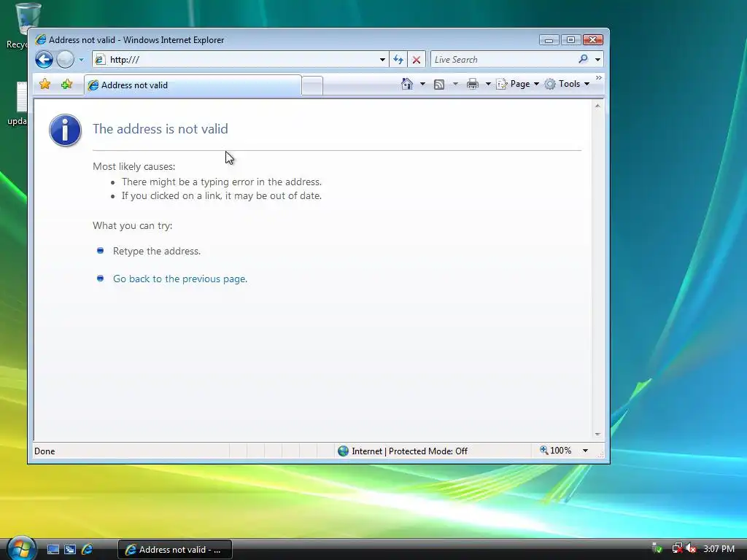
Task: Click the Print icon
Action: (x=473, y=85)
